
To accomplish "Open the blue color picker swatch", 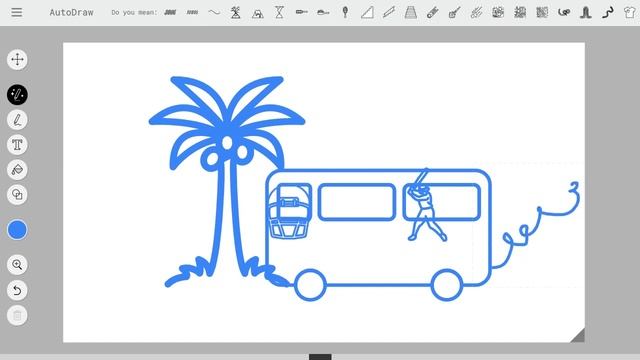I will pyautogui.click(x=17, y=230).
